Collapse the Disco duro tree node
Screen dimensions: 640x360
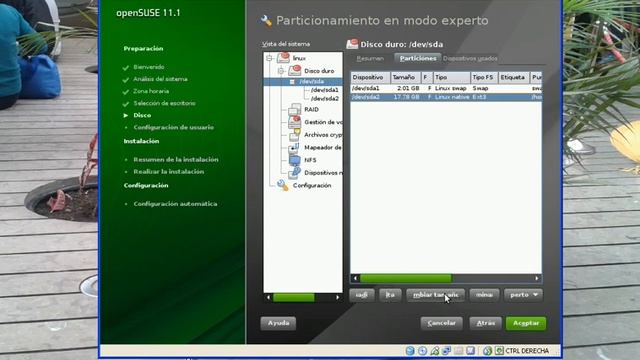[x=281, y=71]
